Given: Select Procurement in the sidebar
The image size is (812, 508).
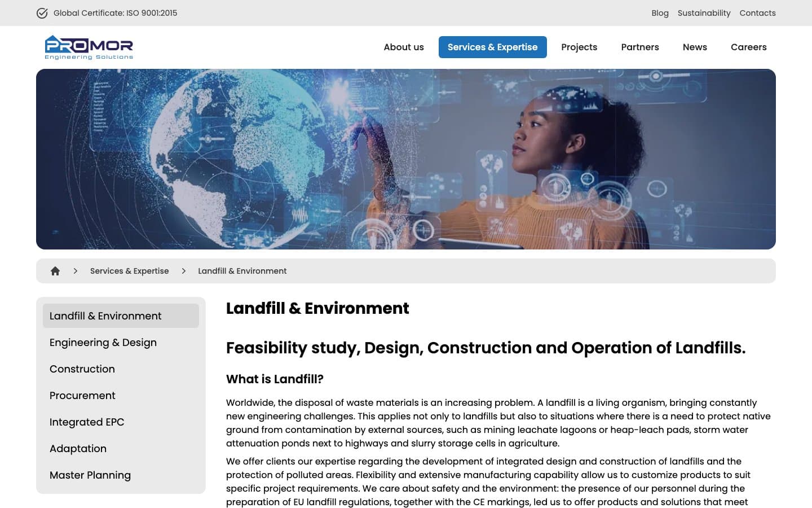Looking at the screenshot, I should [x=121, y=396].
